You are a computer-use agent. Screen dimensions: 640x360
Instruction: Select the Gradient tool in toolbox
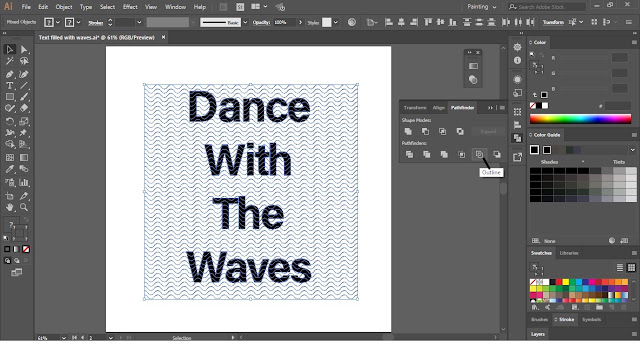(x=24, y=158)
